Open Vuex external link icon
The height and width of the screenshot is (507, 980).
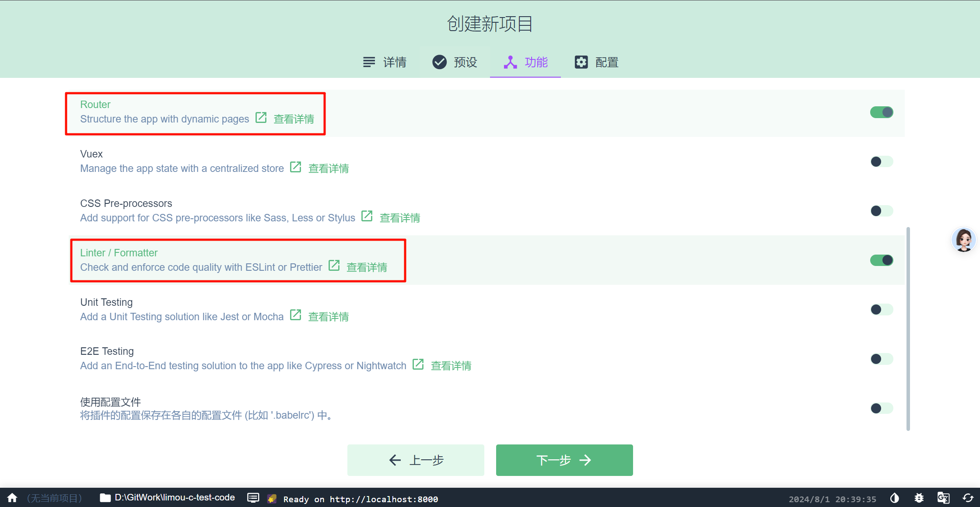tap(296, 167)
